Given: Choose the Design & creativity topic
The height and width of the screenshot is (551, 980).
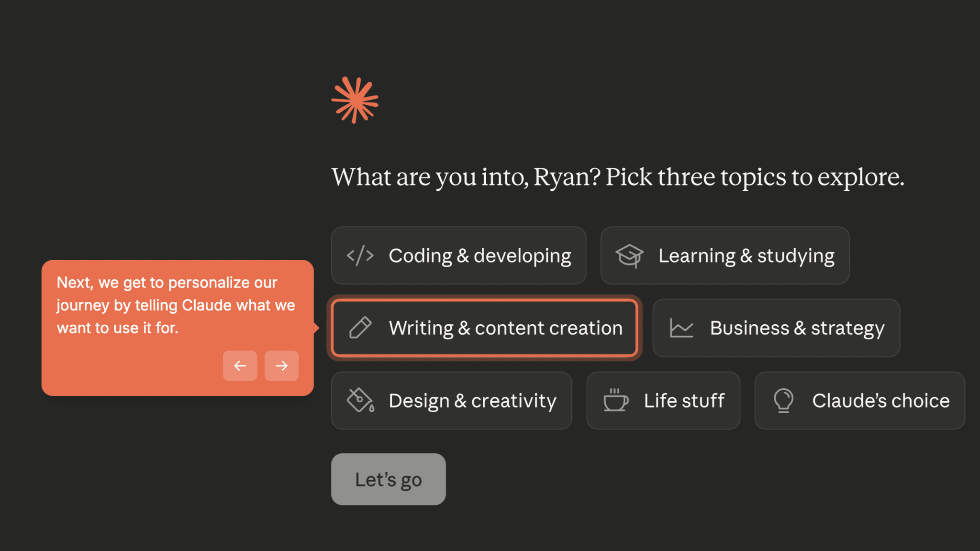Looking at the screenshot, I should [x=451, y=400].
